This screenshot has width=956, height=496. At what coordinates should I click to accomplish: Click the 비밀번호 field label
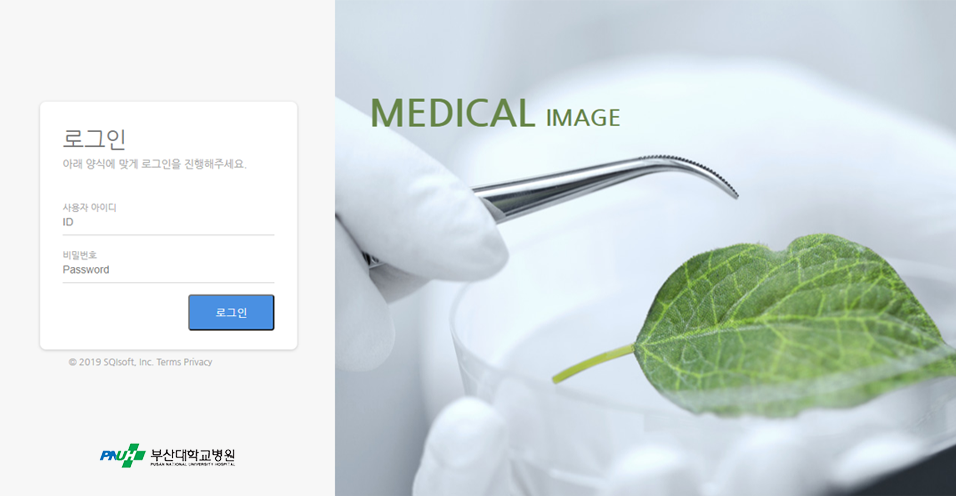click(79, 255)
